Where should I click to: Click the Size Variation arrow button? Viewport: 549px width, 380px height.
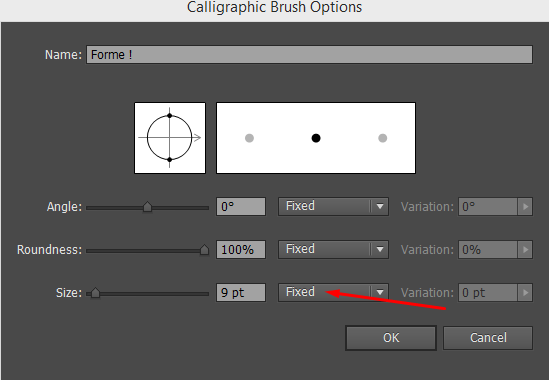click(525, 292)
